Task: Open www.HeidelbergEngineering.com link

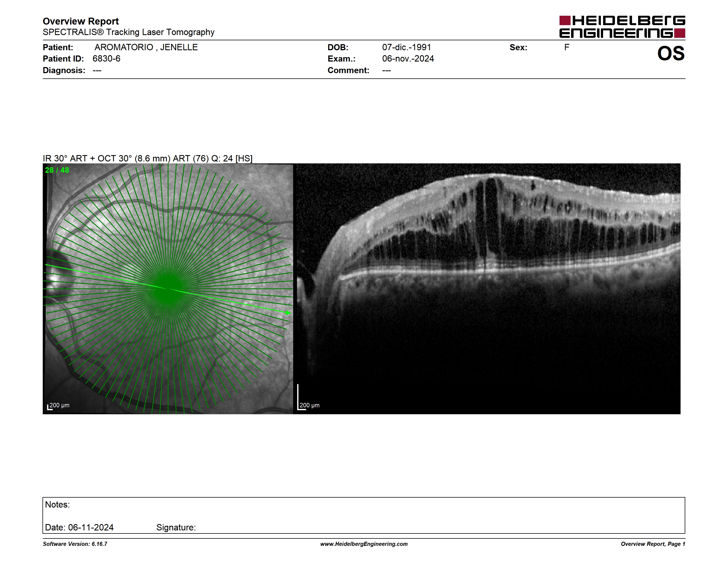Action: (x=364, y=544)
